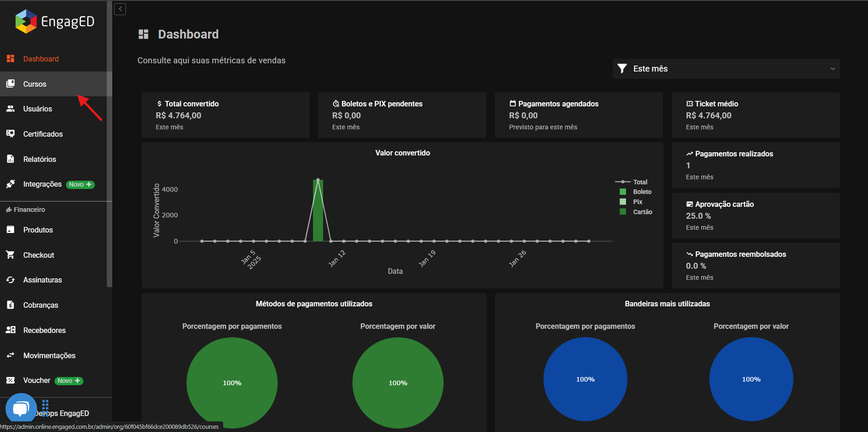Open the Este mês period dropdown
Viewport: 868px width, 432px height.
726,69
